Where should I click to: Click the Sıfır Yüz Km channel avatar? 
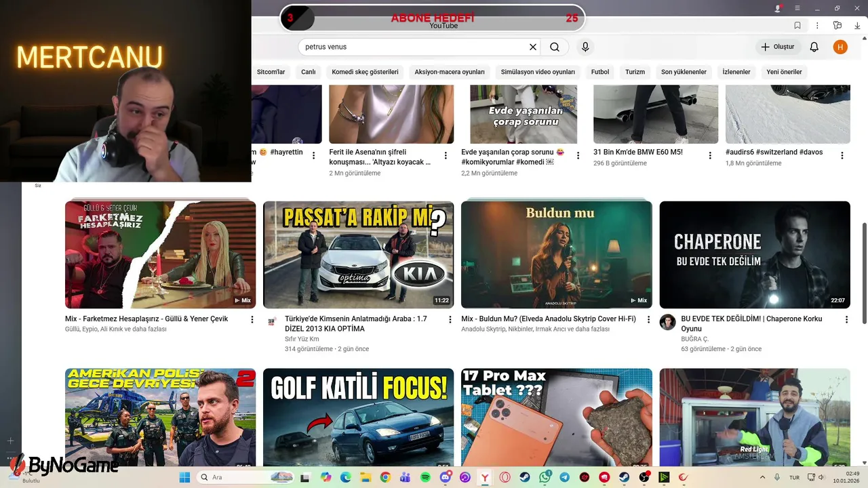(271, 322)
